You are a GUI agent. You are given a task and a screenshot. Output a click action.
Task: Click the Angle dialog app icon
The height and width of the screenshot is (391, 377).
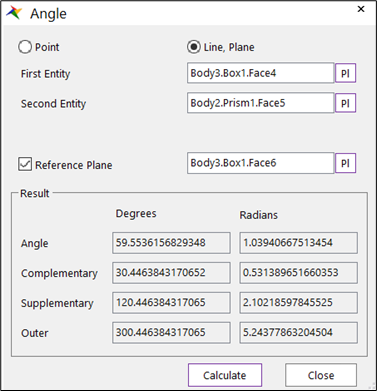[14, 13]
